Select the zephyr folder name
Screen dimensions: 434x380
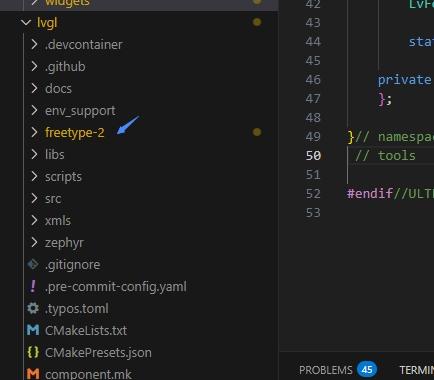pyautogui.click(x=64, y=243)
